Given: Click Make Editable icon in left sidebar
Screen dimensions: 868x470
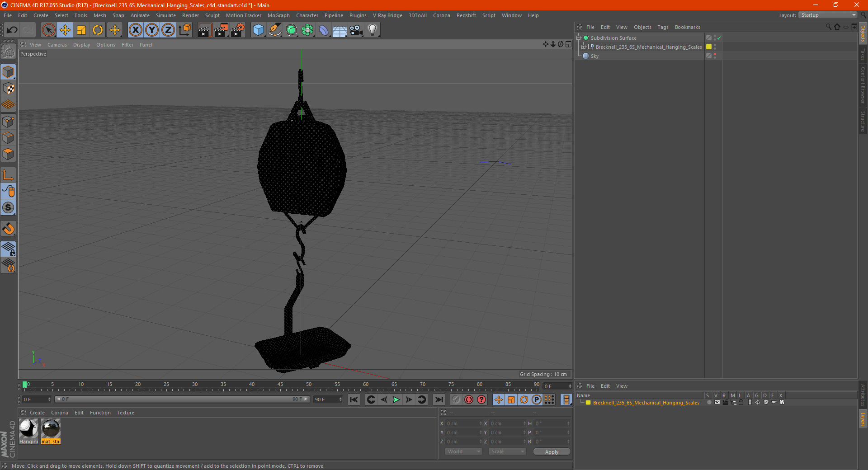Looking at the screenshot, I should 8,51.
